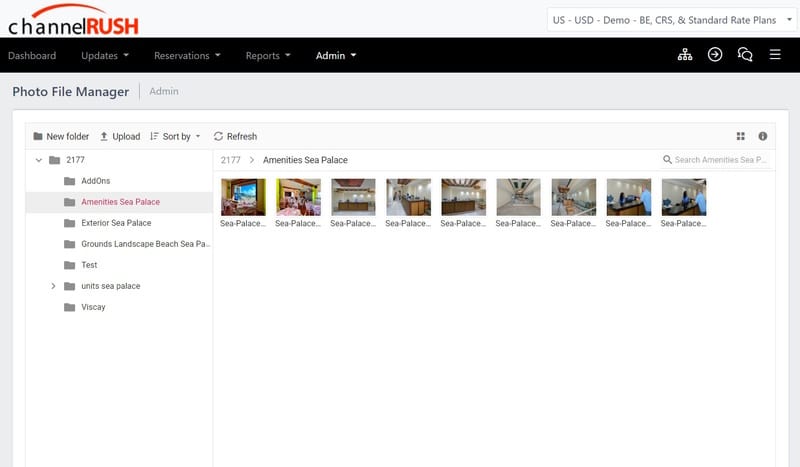Select eighth thumbnail with staff at desk
This screenshot has width=800, height=467.
point(629,197)
